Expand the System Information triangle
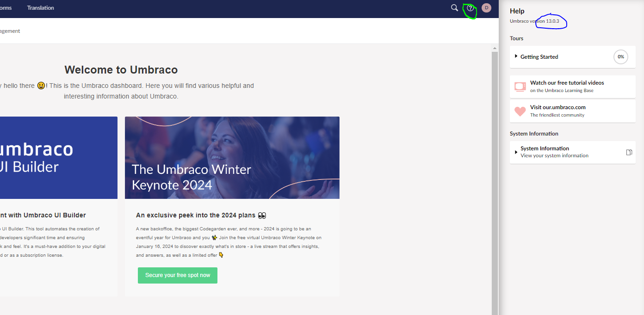 516,152
